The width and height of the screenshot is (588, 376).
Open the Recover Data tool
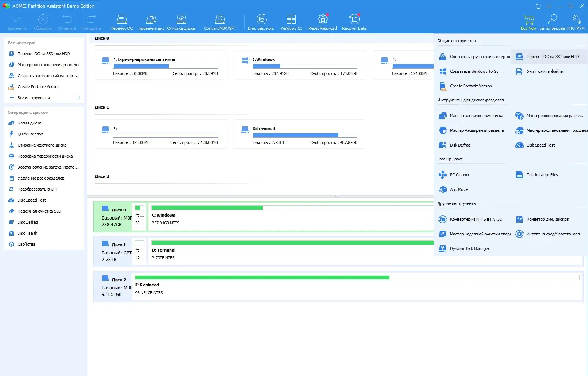[354, 22]
